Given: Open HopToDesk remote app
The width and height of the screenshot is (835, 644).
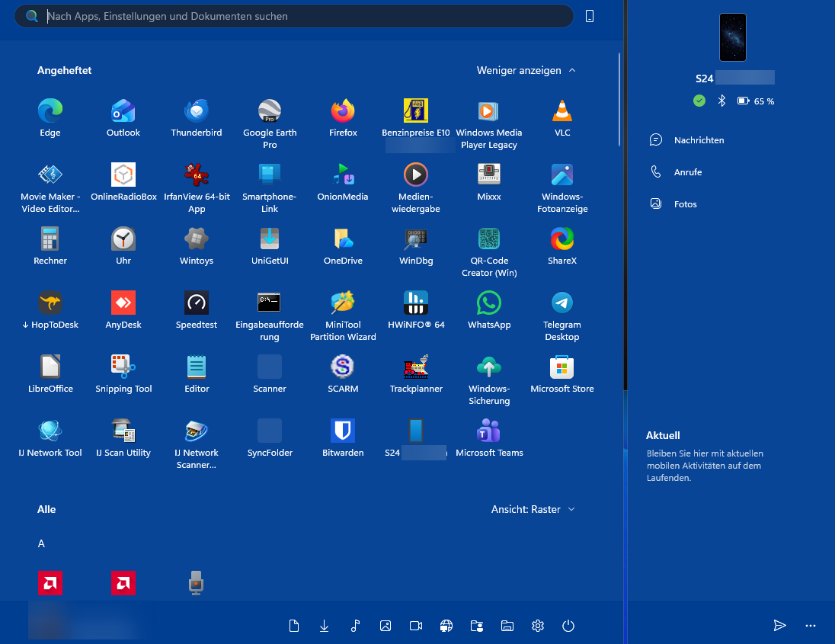Looking at the screenshot, I should 50,310.
